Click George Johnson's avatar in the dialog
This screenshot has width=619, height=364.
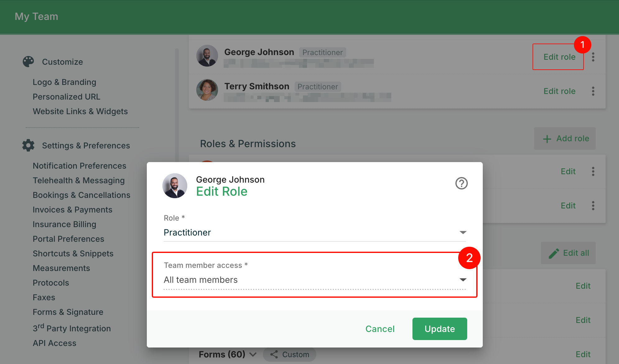click(175, 186)
